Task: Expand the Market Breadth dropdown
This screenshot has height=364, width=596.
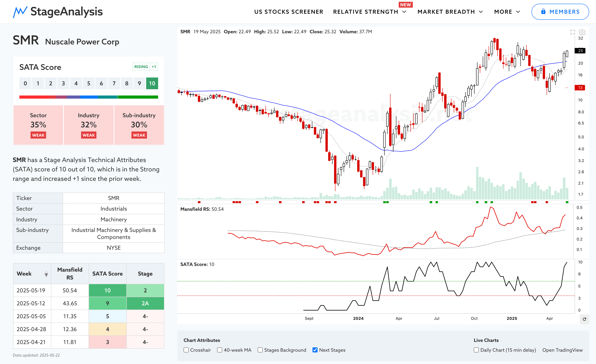Action: 450,12
